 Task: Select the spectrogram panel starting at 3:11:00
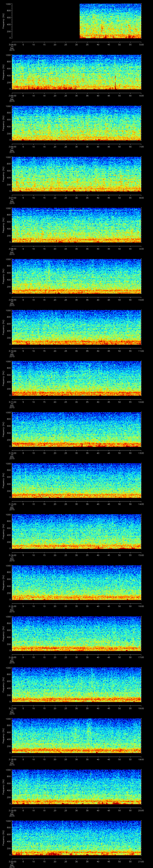coord(77,378)
